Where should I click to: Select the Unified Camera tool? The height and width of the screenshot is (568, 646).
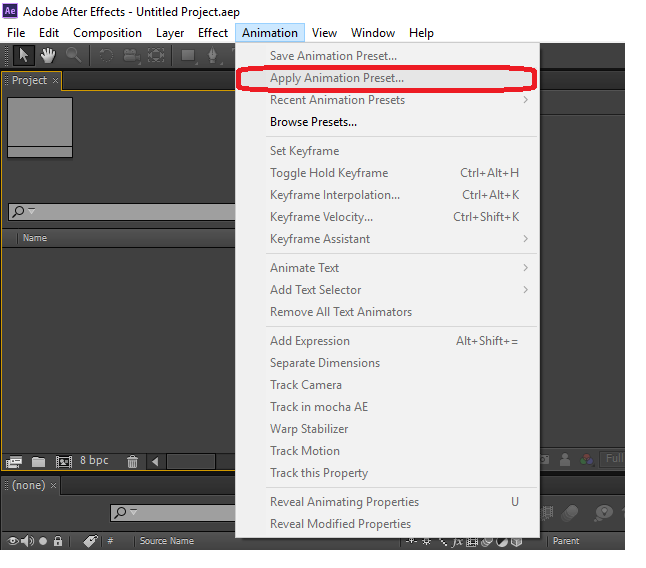point(131,56)
